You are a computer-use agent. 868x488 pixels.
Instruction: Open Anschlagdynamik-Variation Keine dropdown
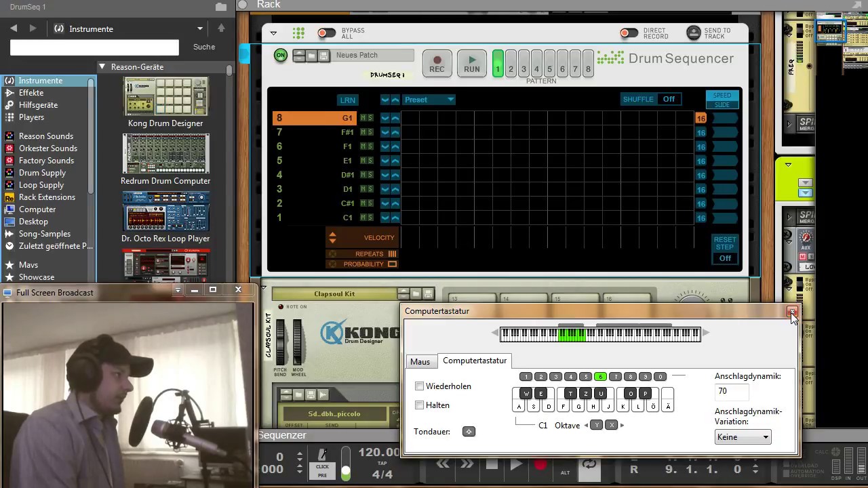coord(743,437)
